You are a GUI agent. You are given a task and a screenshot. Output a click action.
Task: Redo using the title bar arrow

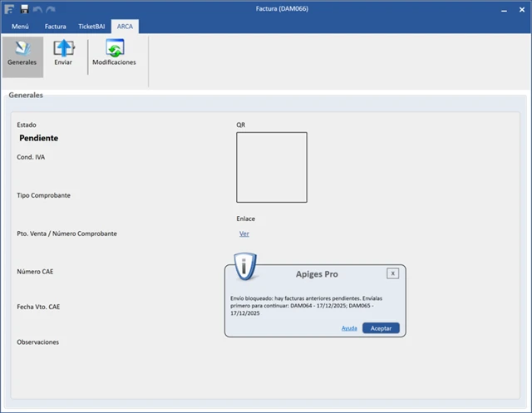(50, 8)
